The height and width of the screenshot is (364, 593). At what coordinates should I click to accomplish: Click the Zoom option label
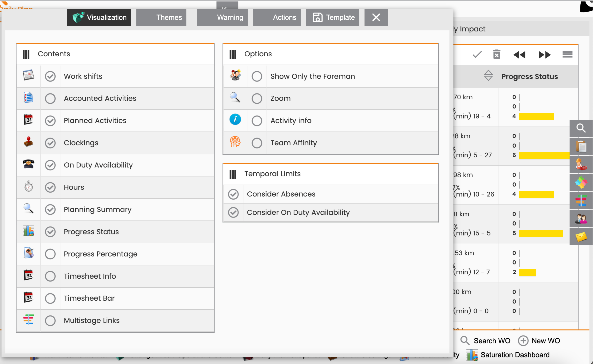(281, 98)
